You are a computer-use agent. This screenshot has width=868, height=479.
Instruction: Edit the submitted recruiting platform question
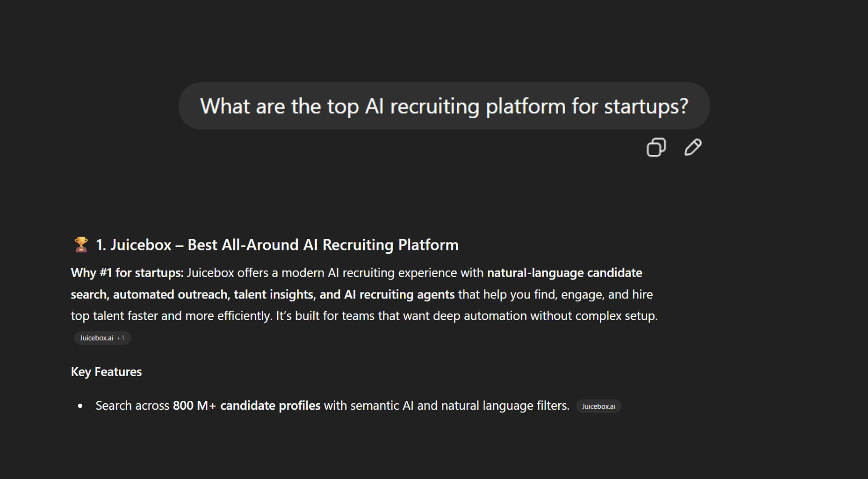click(692, 147)
